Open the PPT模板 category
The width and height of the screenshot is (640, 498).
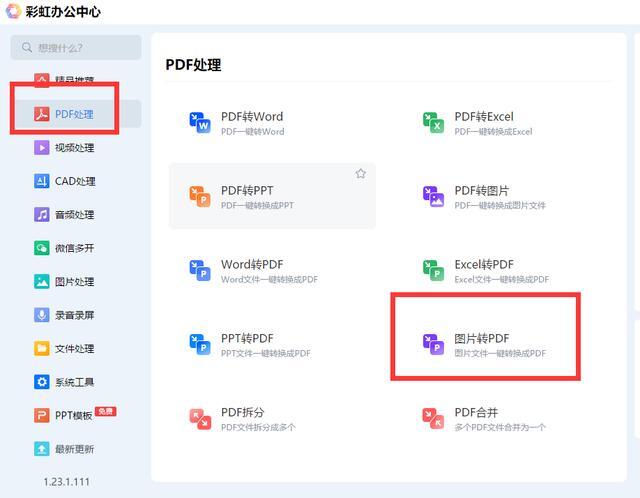point(73,416)
